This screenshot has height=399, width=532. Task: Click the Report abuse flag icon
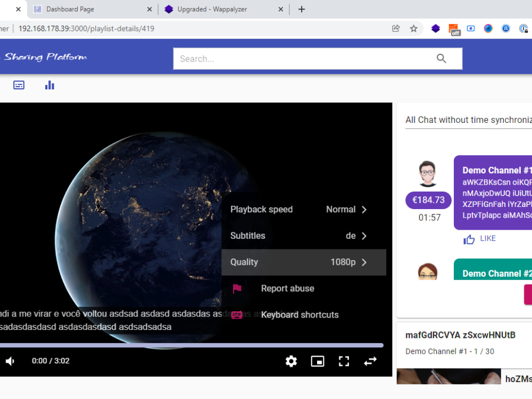click(237, 288)
